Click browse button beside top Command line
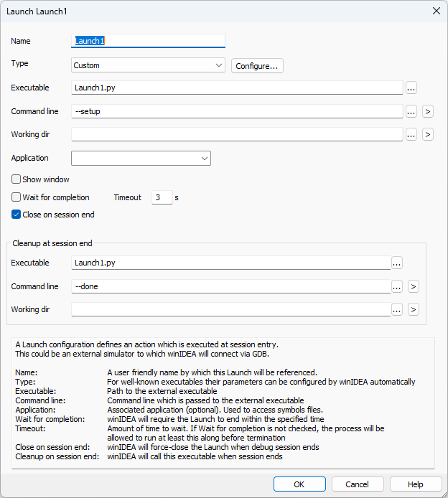 coord(411,111)
